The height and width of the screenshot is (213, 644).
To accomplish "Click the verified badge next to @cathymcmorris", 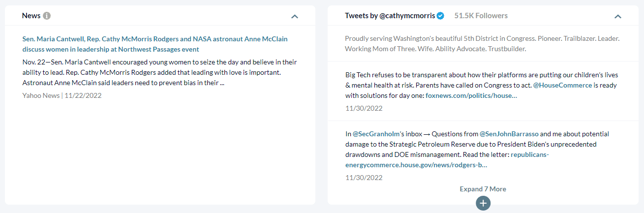I will tap(441, 16).
